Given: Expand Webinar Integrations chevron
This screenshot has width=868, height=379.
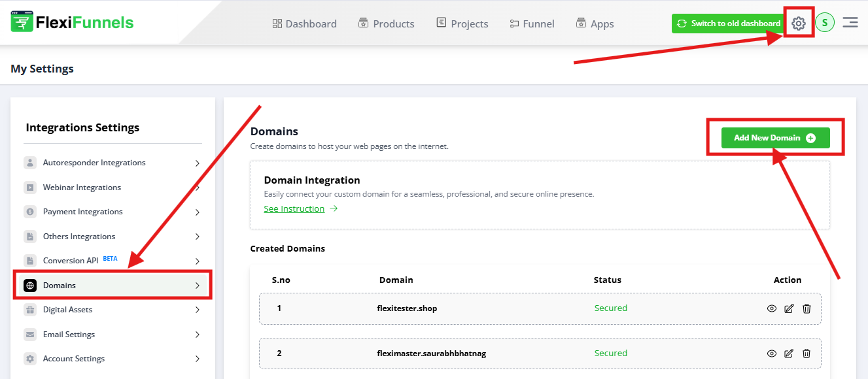Looking at the screenshot, I should [x=198, y=188].
